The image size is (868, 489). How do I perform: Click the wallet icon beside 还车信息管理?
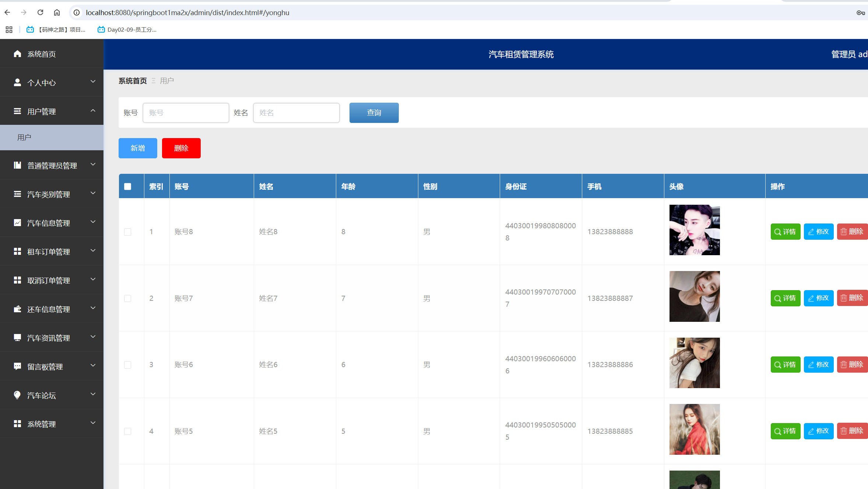(17, 309)
